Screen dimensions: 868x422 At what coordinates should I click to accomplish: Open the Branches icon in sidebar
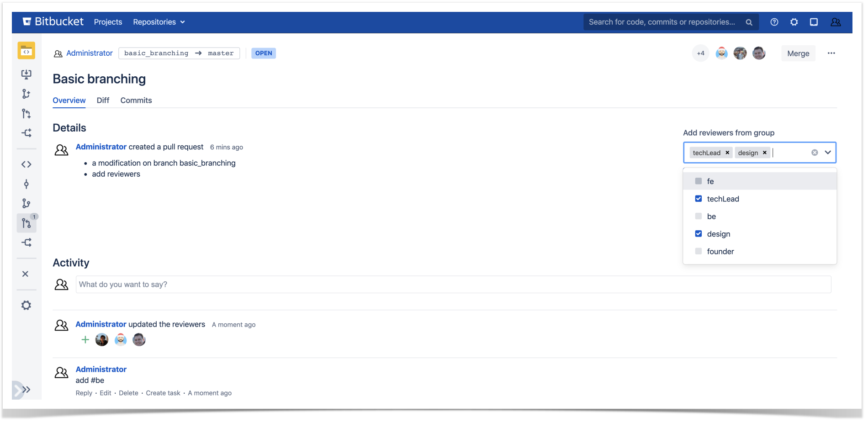point(26,203)
